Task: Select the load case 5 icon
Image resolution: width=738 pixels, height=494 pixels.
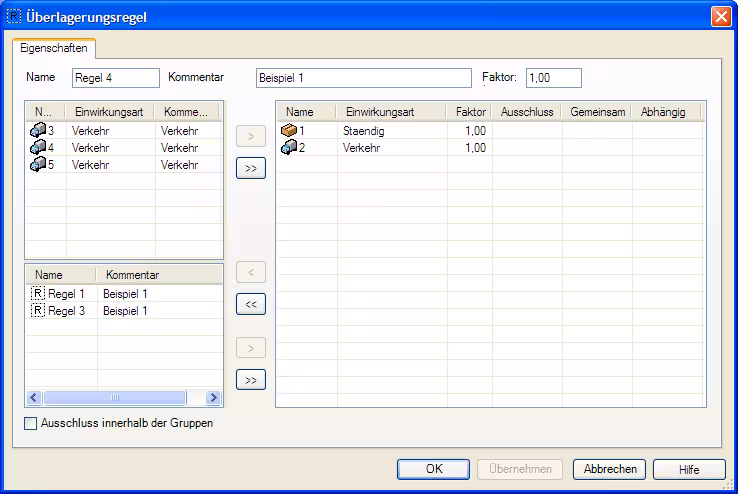Action: point(38,164)
